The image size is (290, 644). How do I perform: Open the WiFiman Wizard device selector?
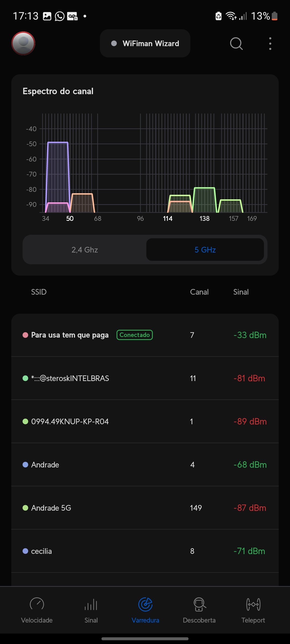[145, 43]
